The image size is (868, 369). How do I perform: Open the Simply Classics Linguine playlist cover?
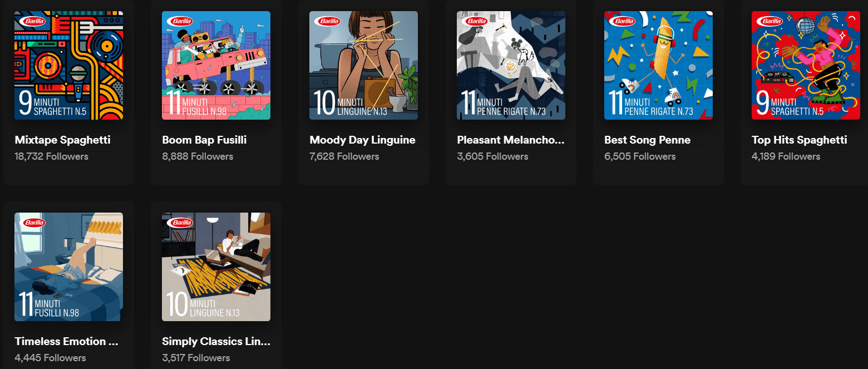point(216,267)
